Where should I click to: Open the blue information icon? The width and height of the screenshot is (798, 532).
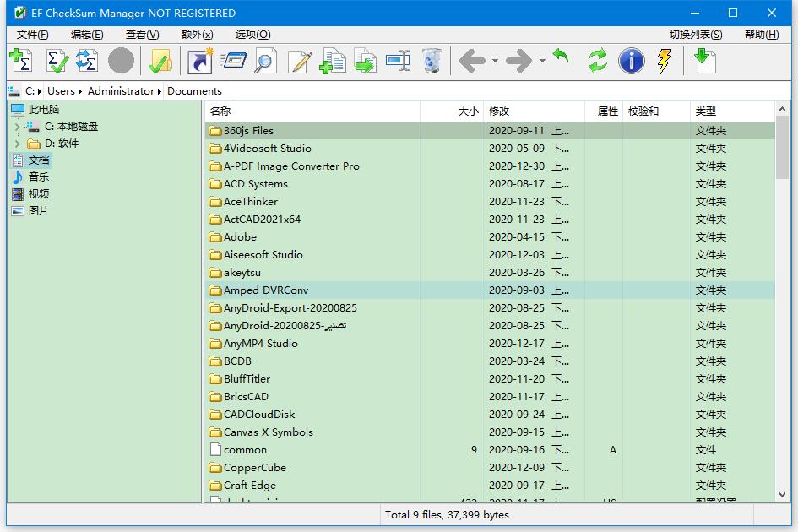pyautogui.click(x=631, y=61)
